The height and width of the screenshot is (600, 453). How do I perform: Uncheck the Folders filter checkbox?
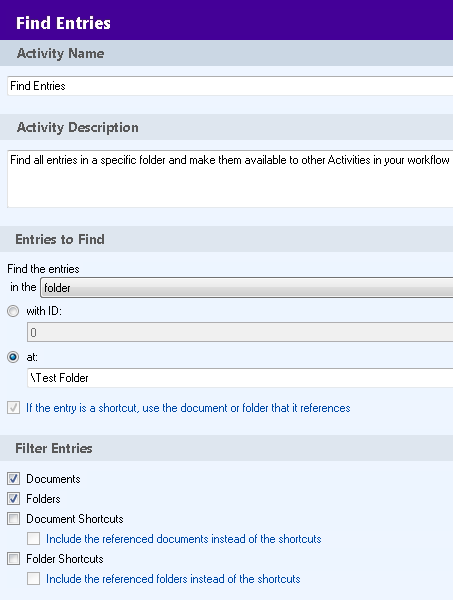pyautogui.click(x=13, y=499)
